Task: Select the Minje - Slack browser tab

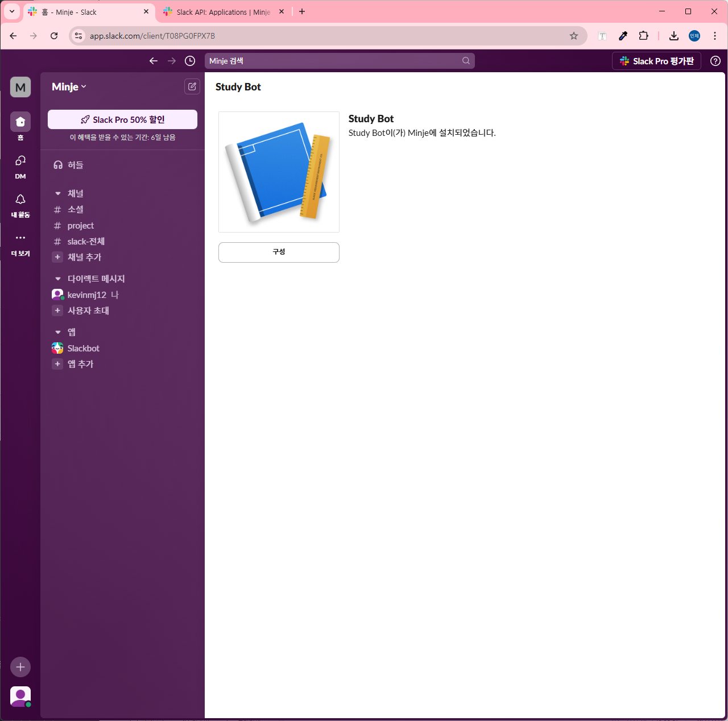Action: (x=89, y=12)
